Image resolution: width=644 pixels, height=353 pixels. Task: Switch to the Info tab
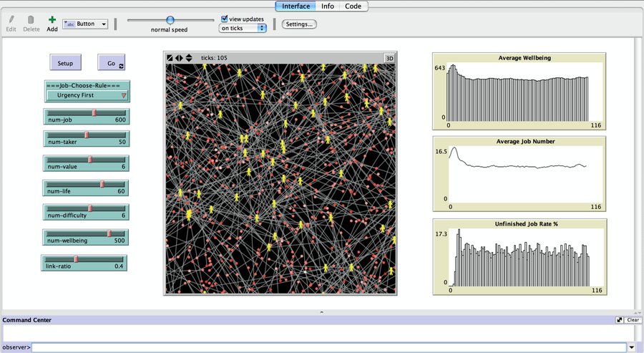click(327, 6)
